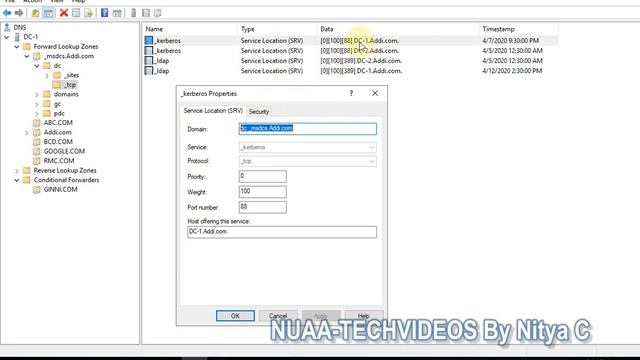The height and width of the screenshot is (360, 640).
Task: Click timestamp '4/12/2020 2:30:00 PM'
Action: point(512,71)
